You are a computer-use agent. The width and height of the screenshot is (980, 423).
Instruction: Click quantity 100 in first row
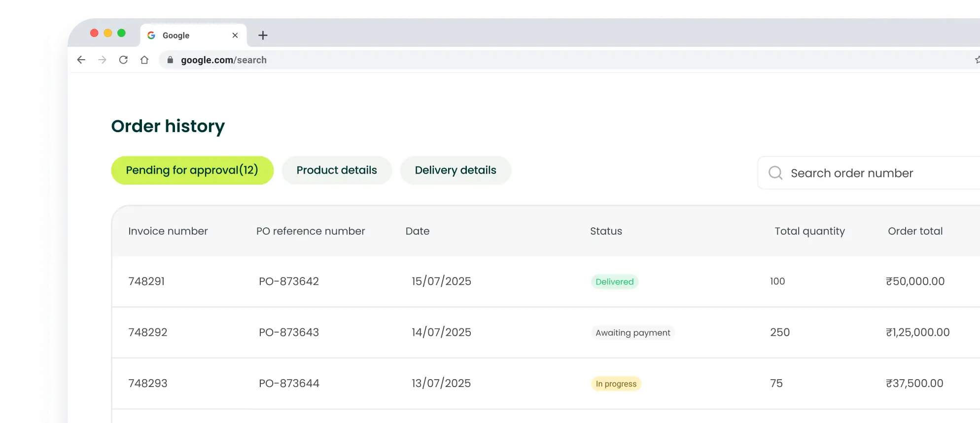coord(777,281)
